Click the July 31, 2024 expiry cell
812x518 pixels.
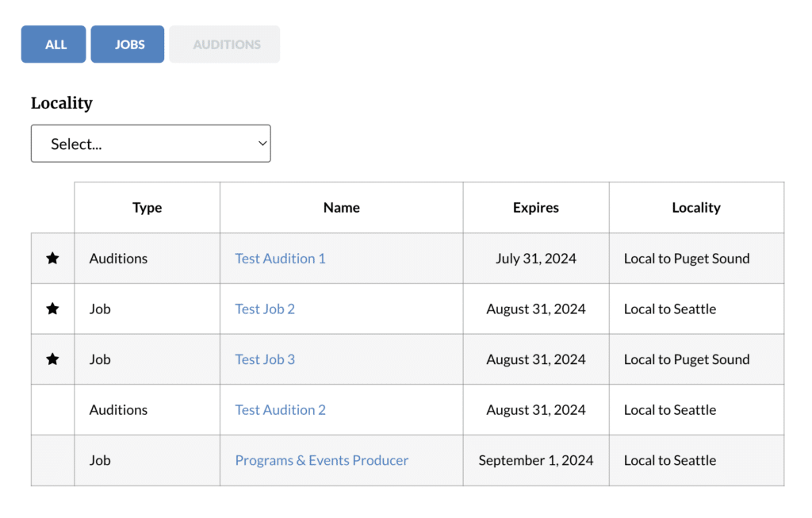[x=536, y=259]
